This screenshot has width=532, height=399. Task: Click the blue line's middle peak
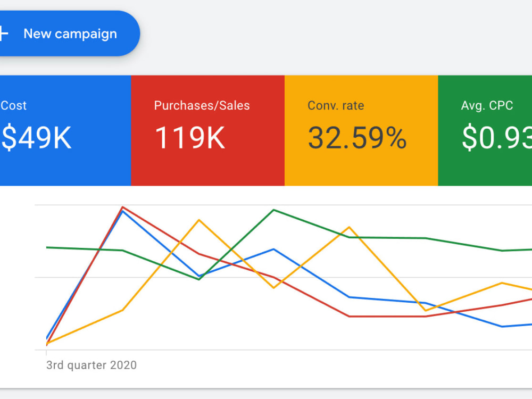pyautogui.click(x=274, y=250)
